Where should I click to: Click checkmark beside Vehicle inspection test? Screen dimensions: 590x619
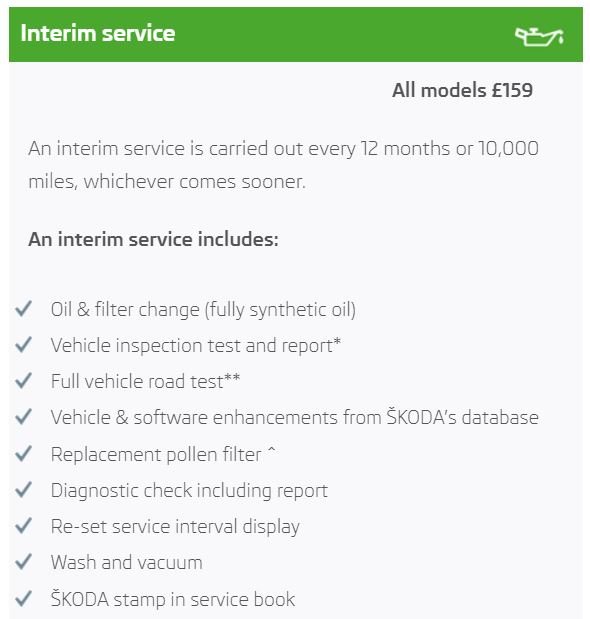23,345
